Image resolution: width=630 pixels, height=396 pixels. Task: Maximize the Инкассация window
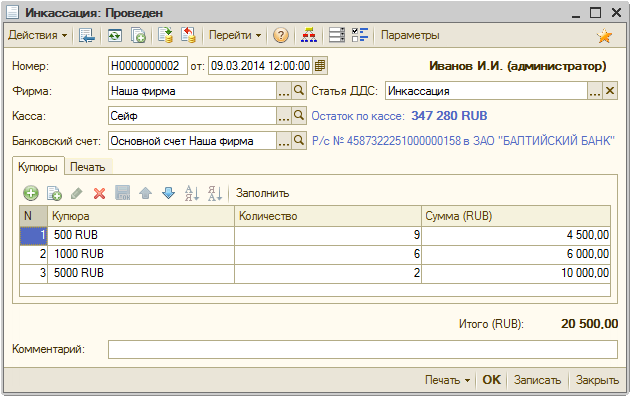pos(595,13)
